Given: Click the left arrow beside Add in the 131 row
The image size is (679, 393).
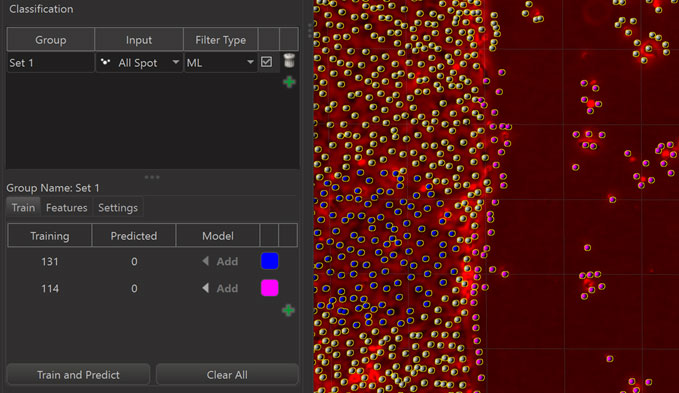Looking at the screenshot, I should (206, 261).
